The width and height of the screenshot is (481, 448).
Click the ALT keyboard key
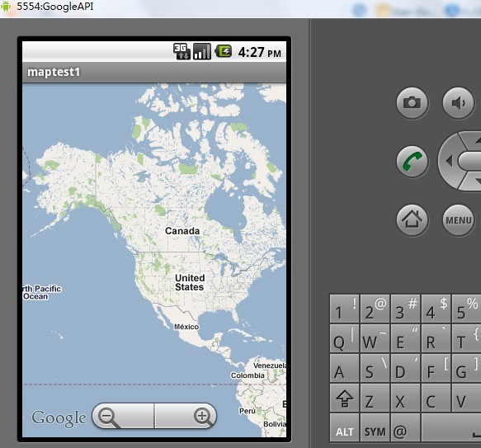tap(344, 427)
